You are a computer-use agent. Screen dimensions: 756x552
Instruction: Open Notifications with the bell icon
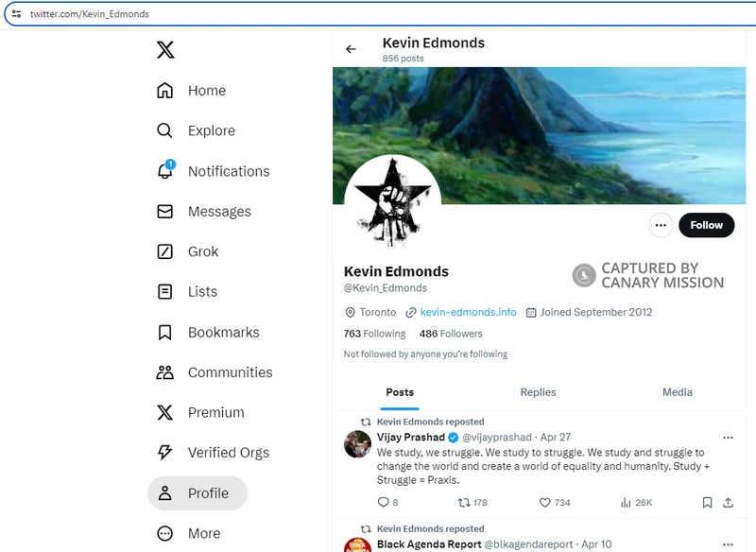164,171
